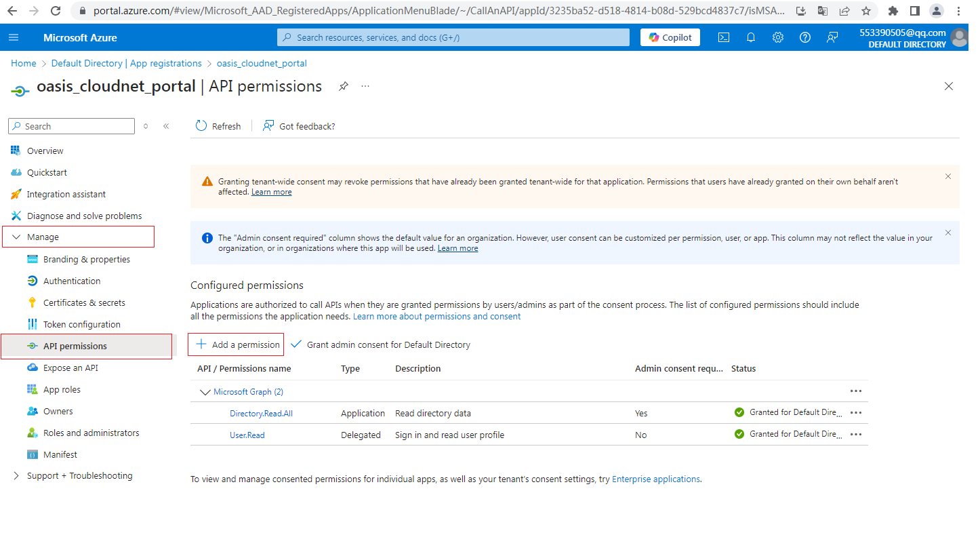Image resolution: width=980 pixels, height=554 pixels.
Task: Click the top bar feedback icon
Action: point(832,37)
